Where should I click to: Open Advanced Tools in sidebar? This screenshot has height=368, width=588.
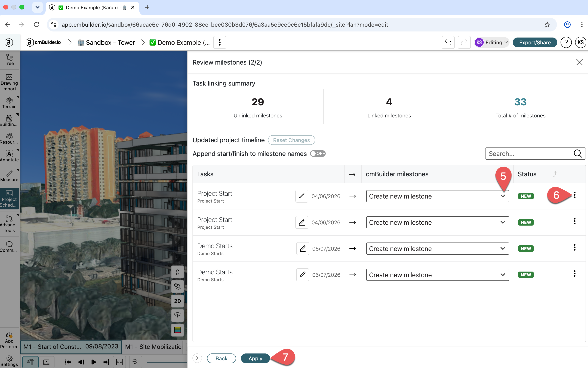click(x=9, y=224)
